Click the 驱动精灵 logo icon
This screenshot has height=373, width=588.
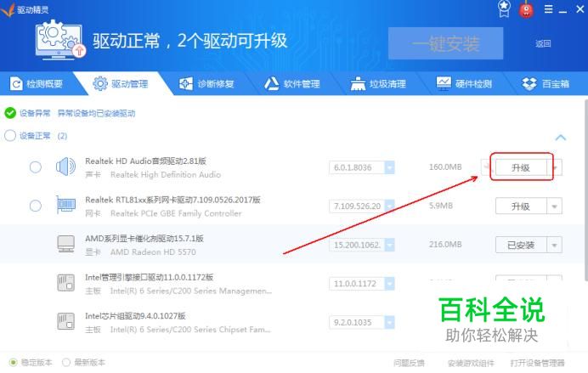(8, 9)
